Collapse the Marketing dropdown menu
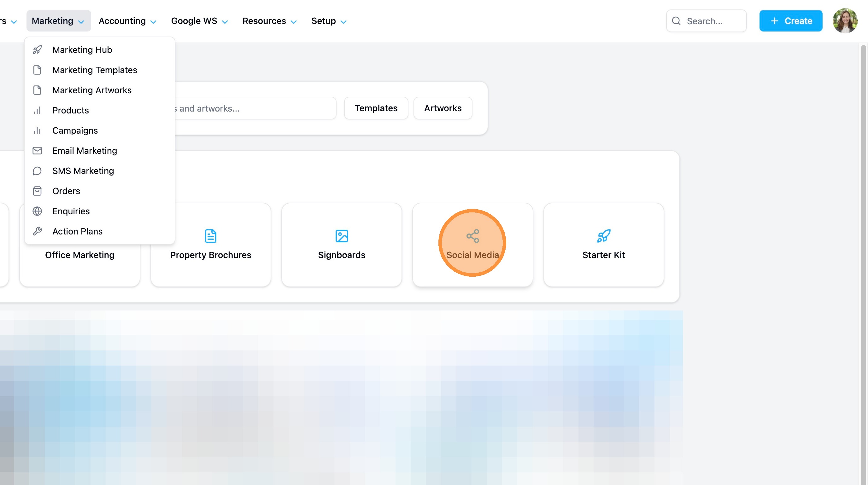This screenshot has height=485, width=868. coord(59,21)
